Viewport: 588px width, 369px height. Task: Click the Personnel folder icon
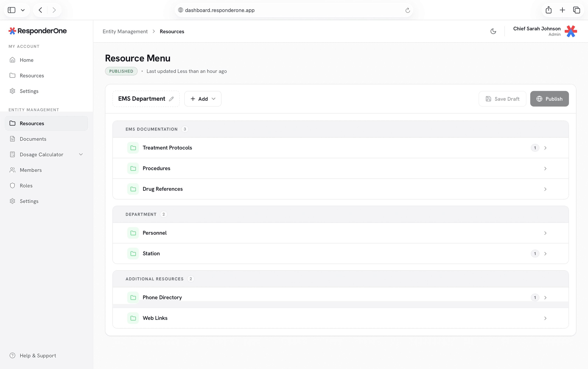(133, 233)
